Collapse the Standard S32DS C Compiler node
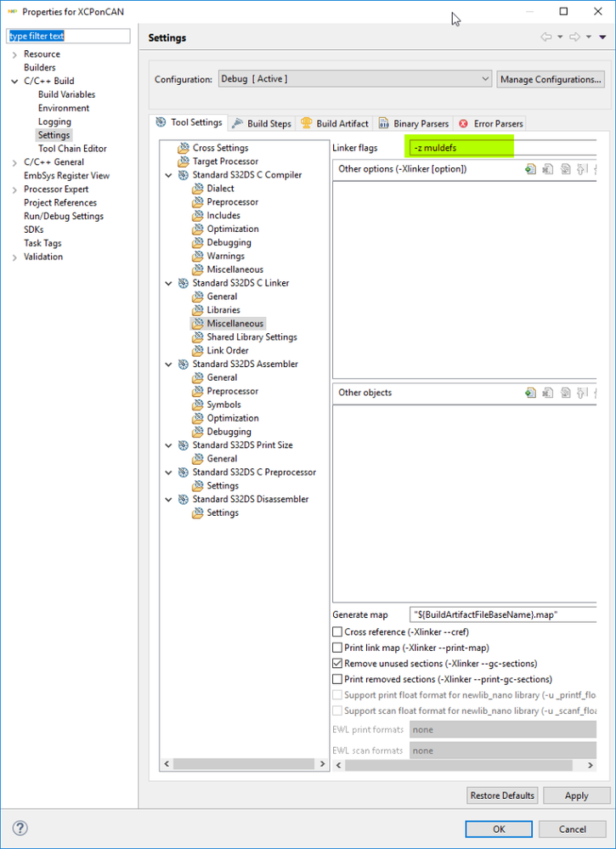Image resolution: width=616 pixels, height=849 pixels. pyautogui.click(x=169, y=175)
